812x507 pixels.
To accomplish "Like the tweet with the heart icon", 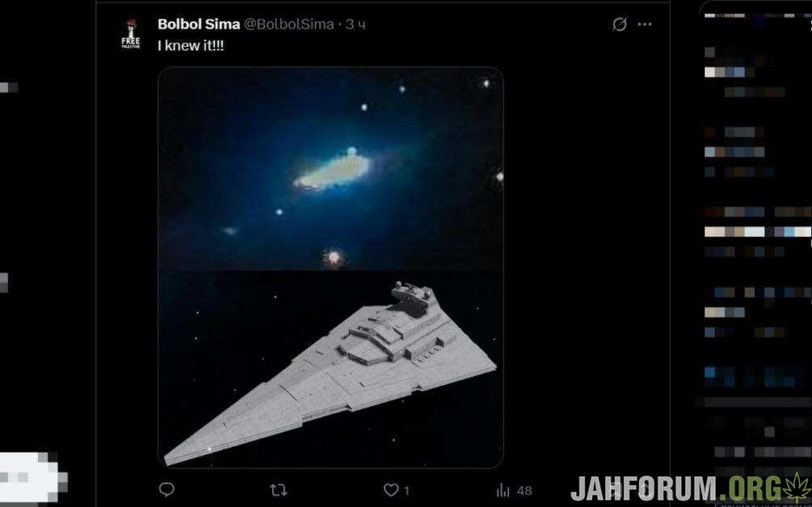I will (x=390, y=490).
